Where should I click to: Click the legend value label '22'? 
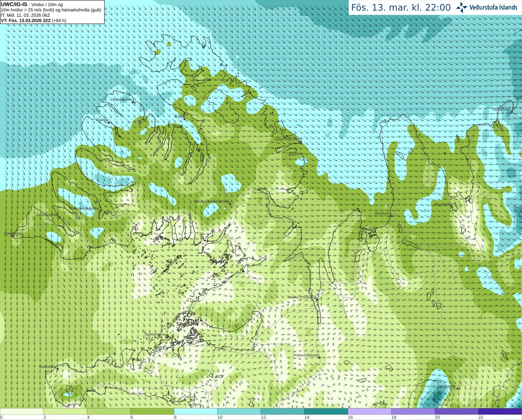pos(481,417)
